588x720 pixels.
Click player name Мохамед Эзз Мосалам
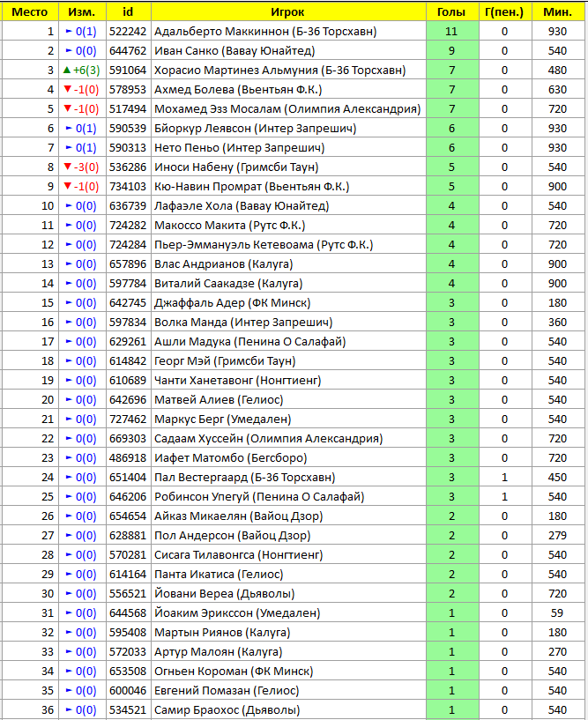coord(217,108)
